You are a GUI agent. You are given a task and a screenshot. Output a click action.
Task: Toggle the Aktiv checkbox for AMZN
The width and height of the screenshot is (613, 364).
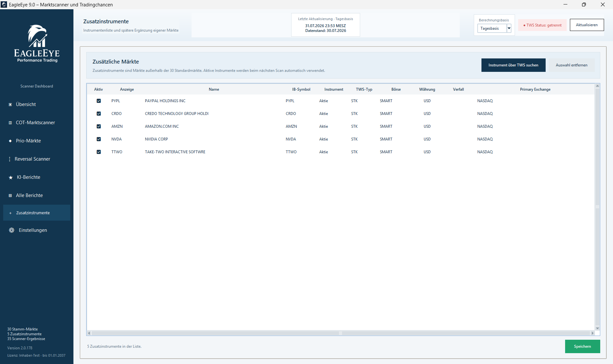[x=99, y=126]
